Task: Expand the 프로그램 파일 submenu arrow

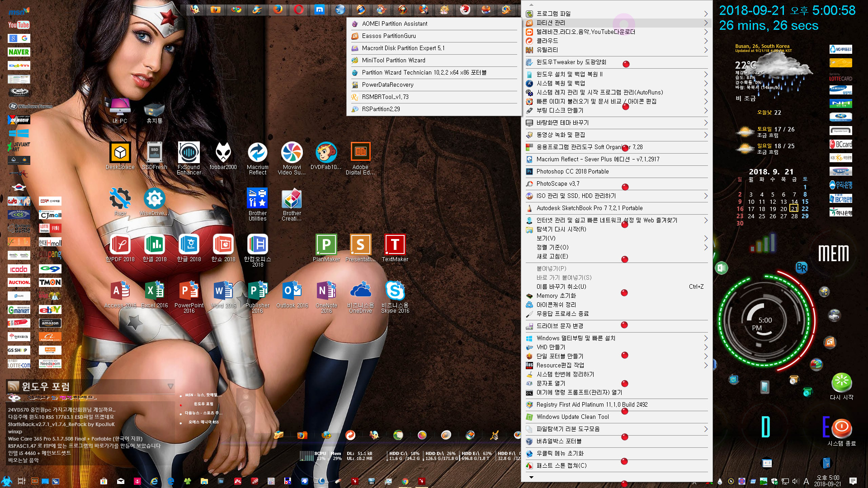Action: [x=705, y=14]
